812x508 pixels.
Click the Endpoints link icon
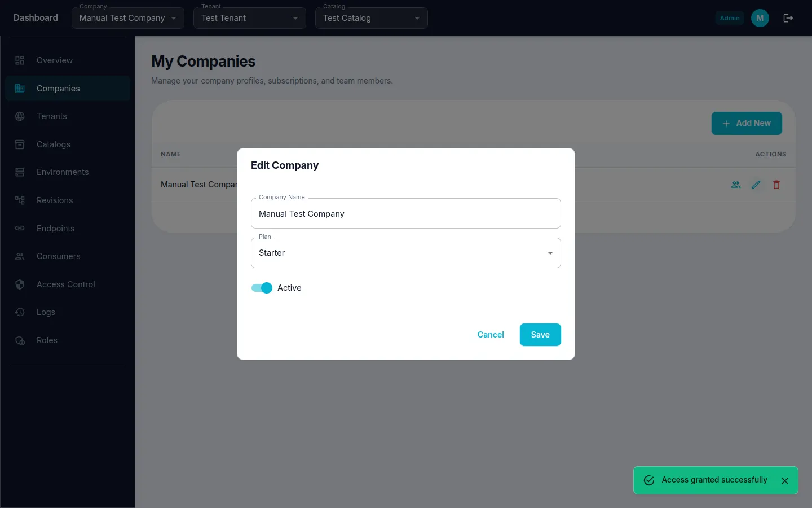coord(20,228)
